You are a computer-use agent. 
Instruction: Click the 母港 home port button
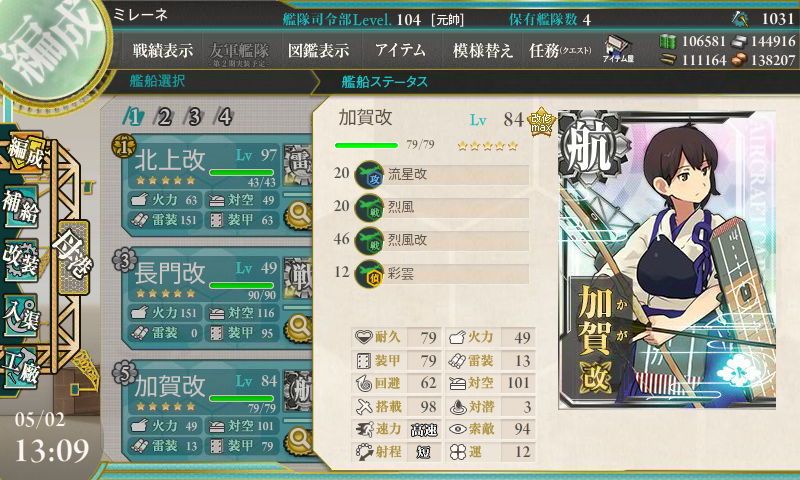tap(73, 258)
